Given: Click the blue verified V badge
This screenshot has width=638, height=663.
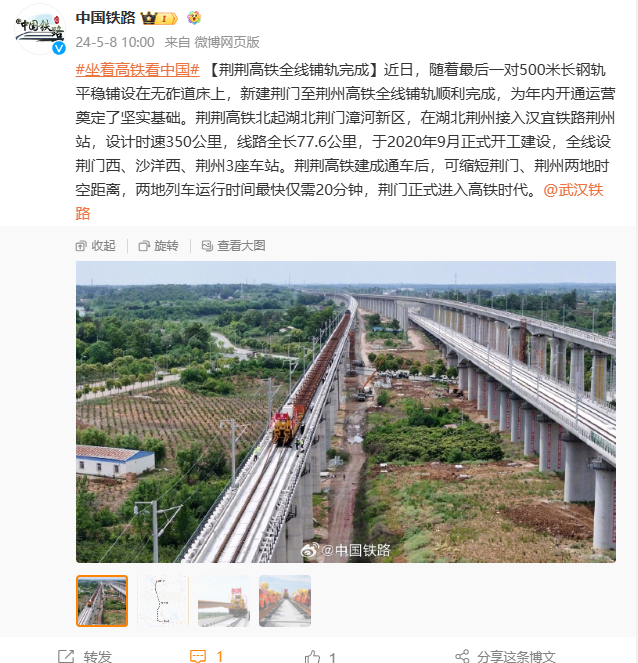Looking at the screenshot, I should pos(59,48).
